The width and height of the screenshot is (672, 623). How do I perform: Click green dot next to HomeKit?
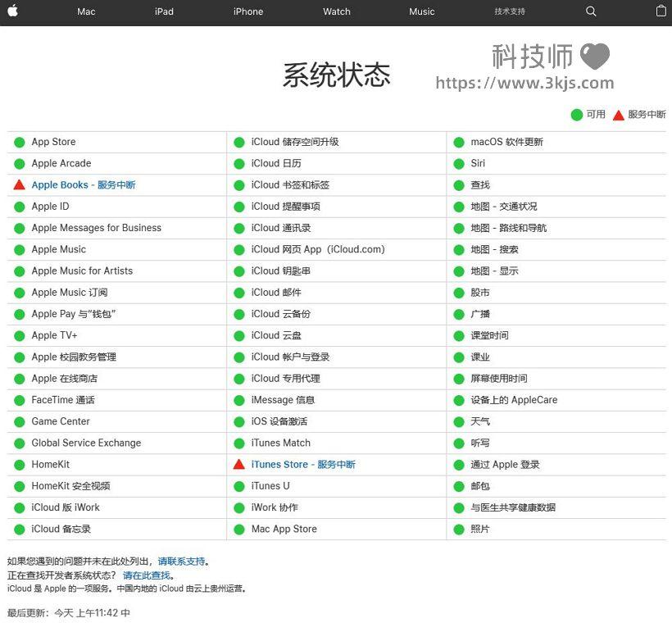click(x=20, y=465)
